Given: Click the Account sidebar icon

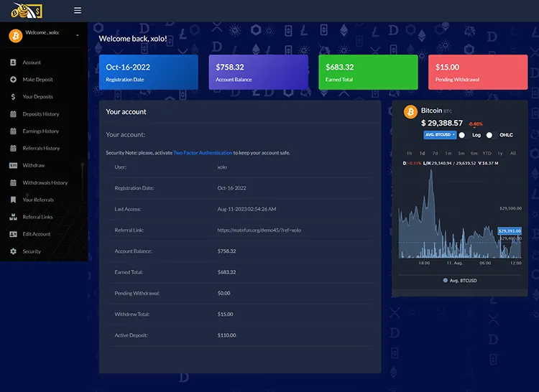Looking at the screenshot, I should (x=13, y=62).
